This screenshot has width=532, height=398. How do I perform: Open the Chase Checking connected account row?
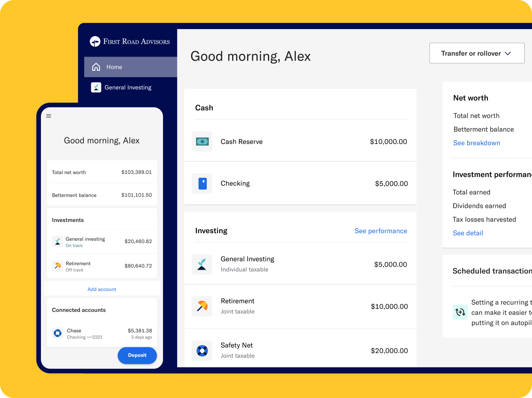pyautogui.click(x=102, y=334)
